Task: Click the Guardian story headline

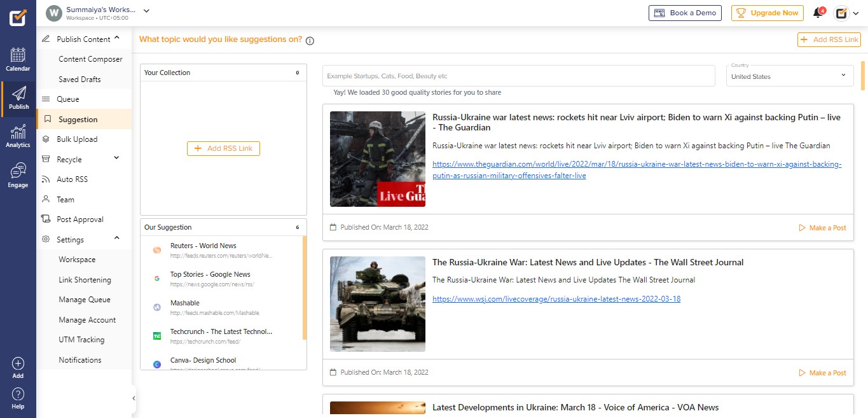Action: pyautogui.click(x=637, y=122)
